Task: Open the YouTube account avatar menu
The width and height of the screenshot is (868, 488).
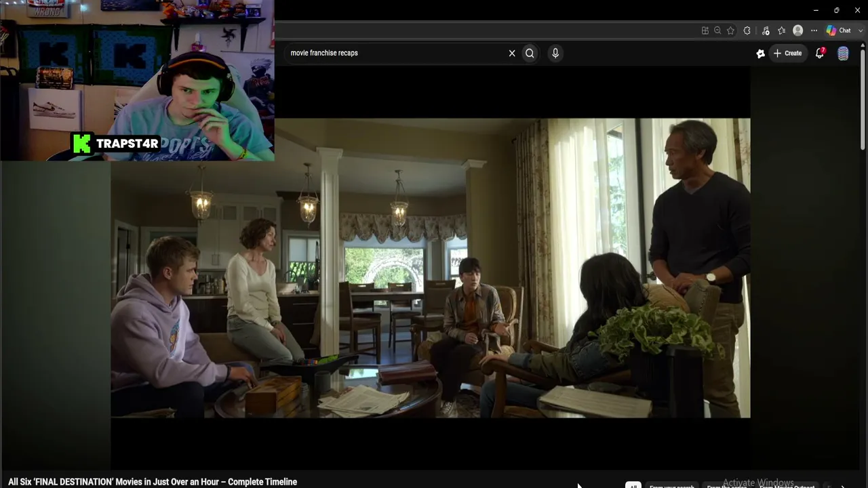Action: pyautogui.click(x=843, y=54)
